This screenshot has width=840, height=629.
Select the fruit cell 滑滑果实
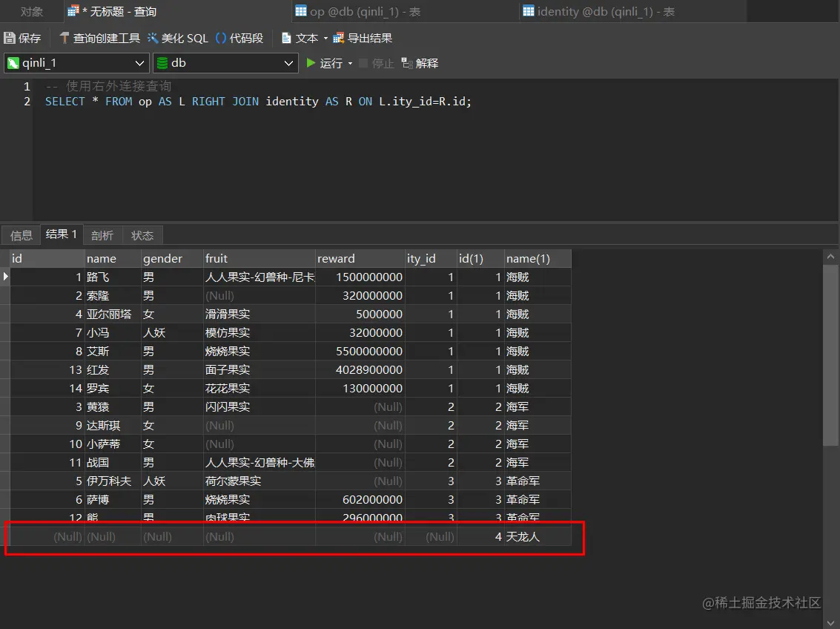pyautogui.click(x=259, y=314)
